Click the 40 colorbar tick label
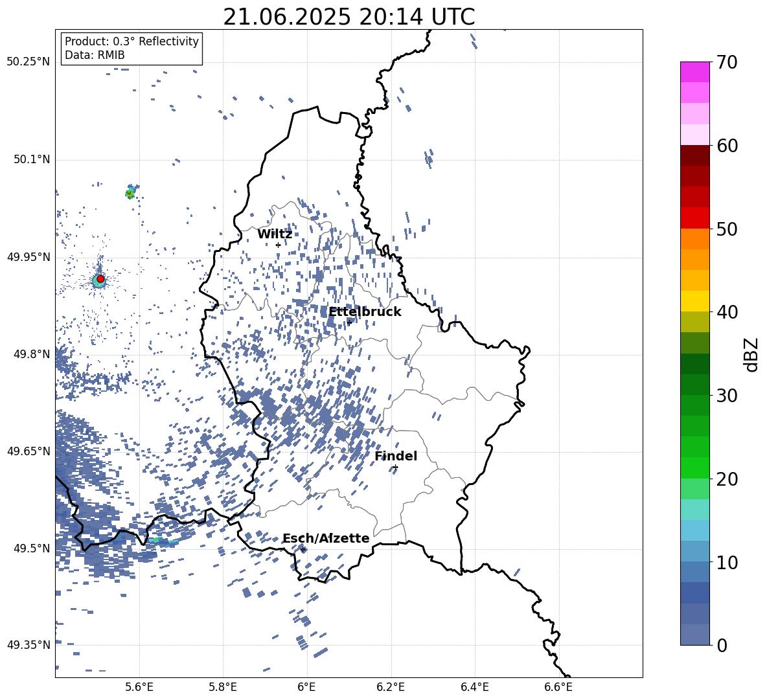The height and width of the screenshot is (700, 767). [x=727, y=312]
